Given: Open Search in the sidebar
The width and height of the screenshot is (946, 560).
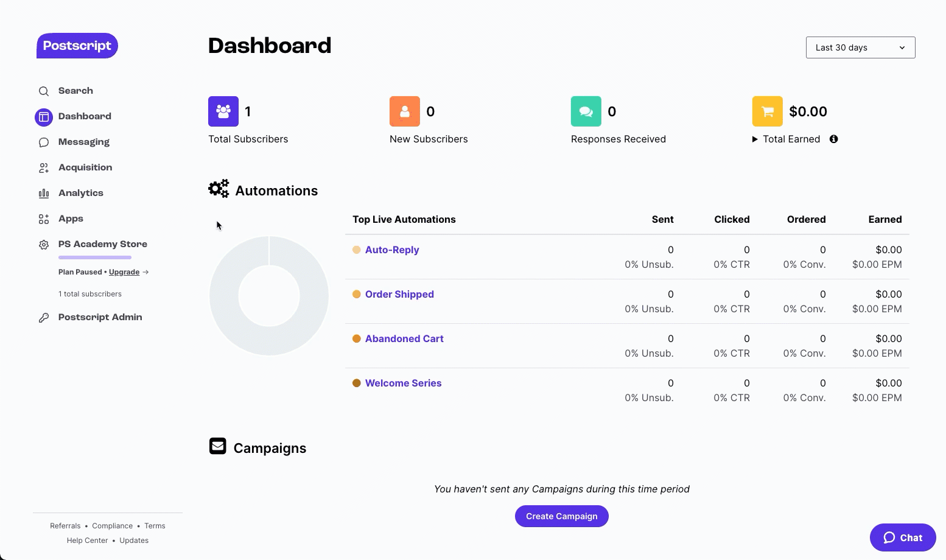Looking at the screenshot, I should [x=75, y=91].
